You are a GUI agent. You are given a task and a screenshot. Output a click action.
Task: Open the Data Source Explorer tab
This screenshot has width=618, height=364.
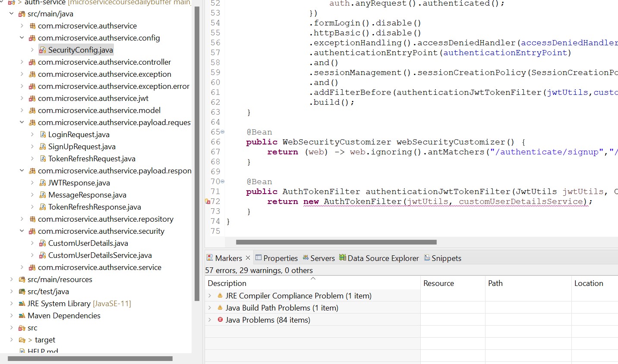coord(379,258)
